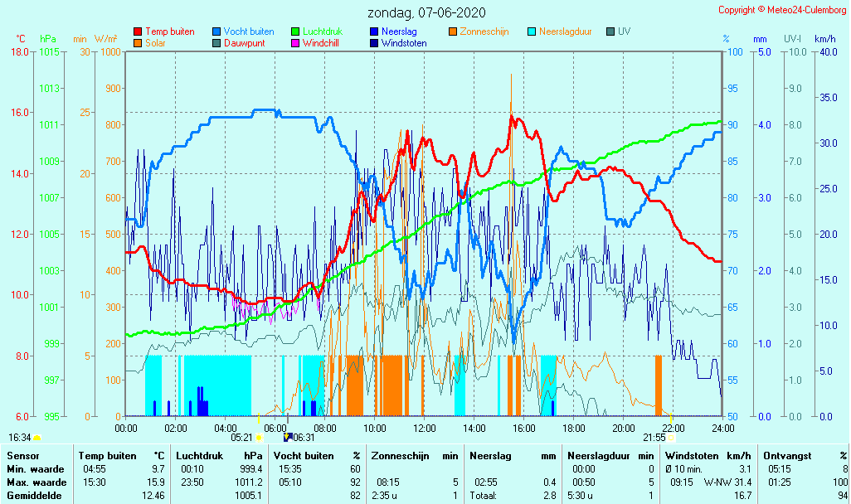
Task: Click the moonset icon beside 06:31
Action: pyautogui.click(x=287, y=437)
